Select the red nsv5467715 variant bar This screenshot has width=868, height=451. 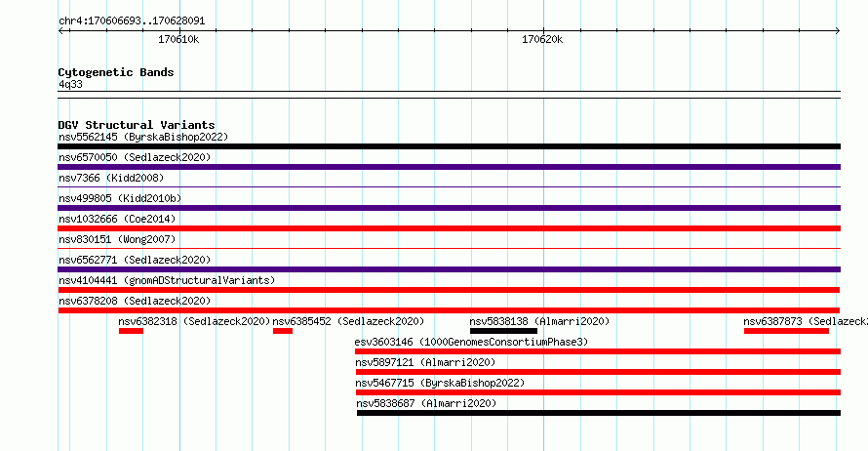[598, 392]
